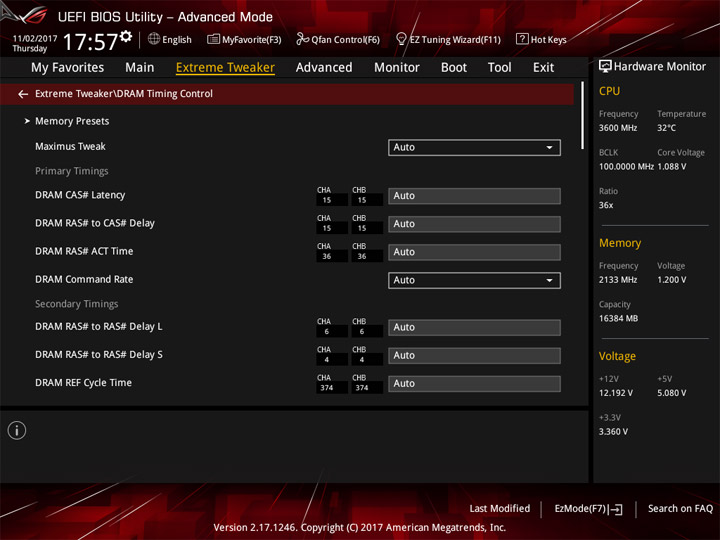Click the 11/02/2017 date text
Screen dimensions: 720x540
coord(35,39)
